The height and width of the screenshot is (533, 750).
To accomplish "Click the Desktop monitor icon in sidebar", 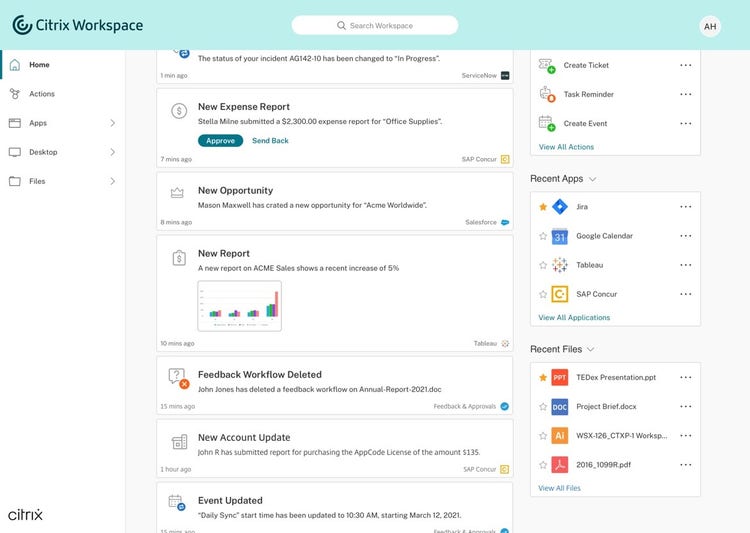I will tap(15, 152).
